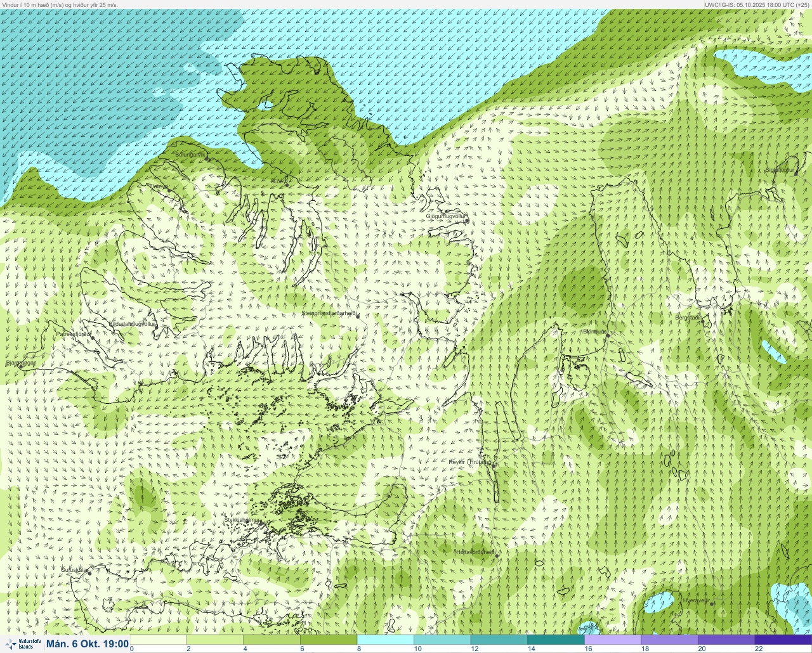Select the Æðey station marker
The image size is (812, 653).
point(287,184)
